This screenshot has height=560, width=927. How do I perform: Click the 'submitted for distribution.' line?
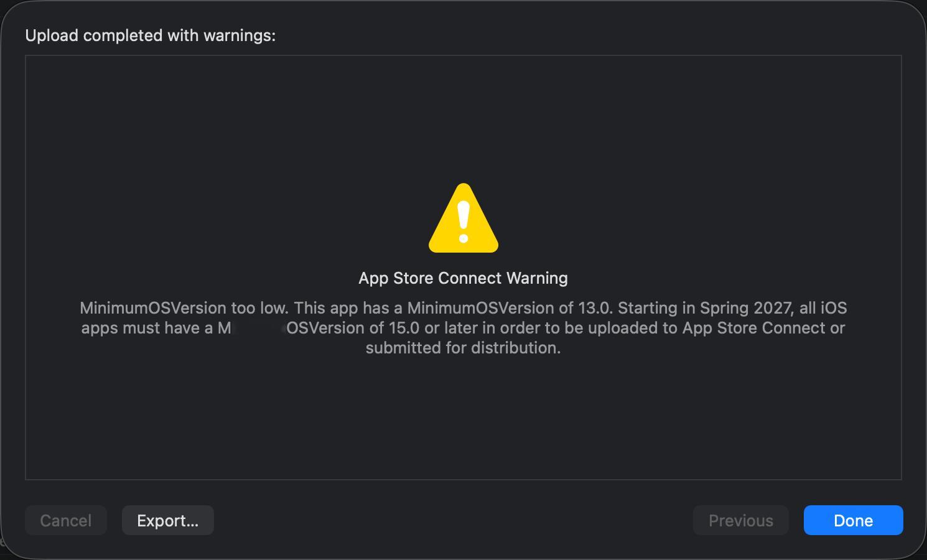(x=463, y=348)
